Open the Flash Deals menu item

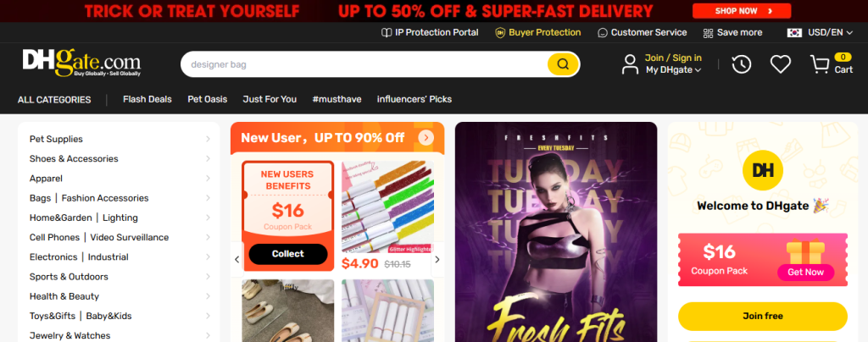point(147,99)
